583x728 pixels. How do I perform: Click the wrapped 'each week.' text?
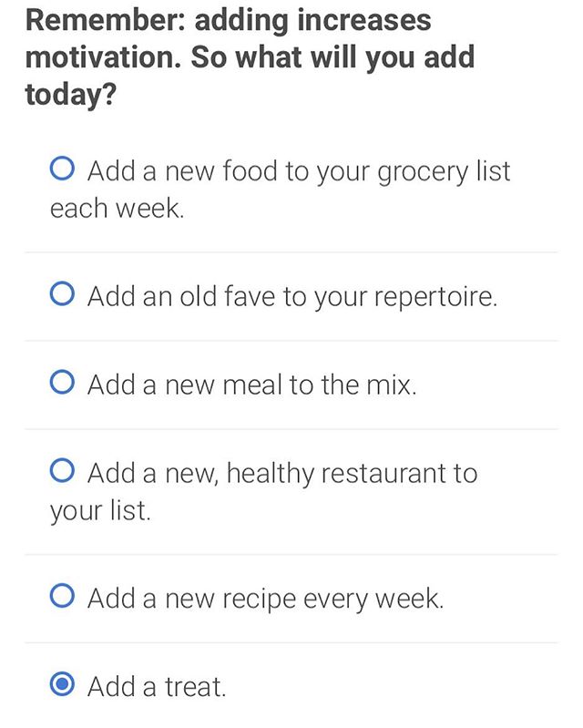click(x=117, y=208)
